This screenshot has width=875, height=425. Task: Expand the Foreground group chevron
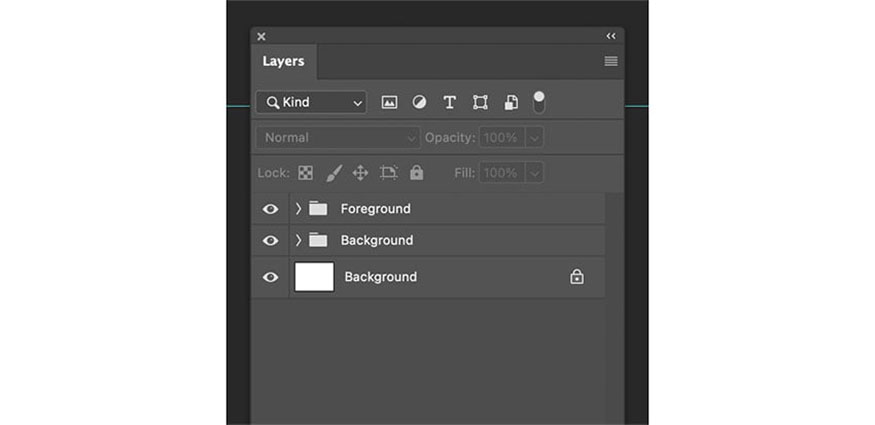(x=298, y=209)
